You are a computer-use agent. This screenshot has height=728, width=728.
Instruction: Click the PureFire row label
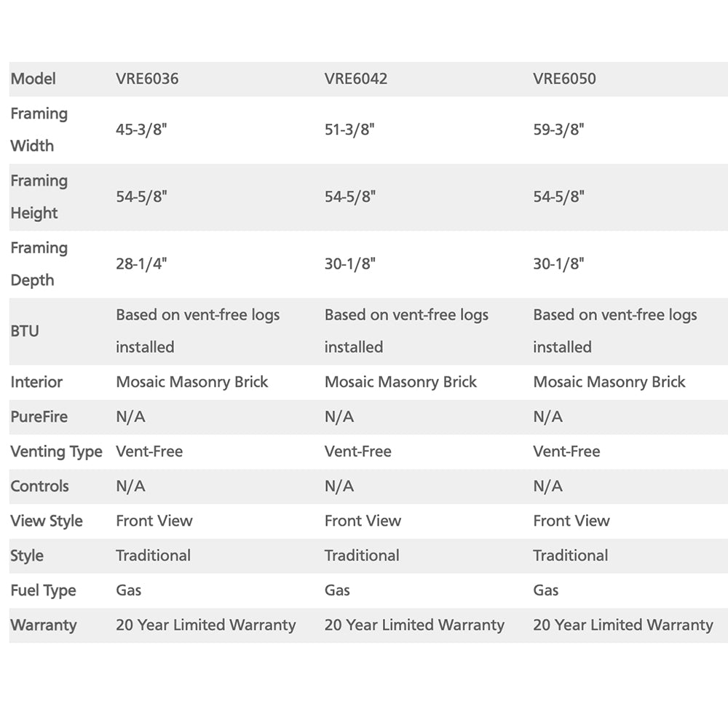coord(39,417)
